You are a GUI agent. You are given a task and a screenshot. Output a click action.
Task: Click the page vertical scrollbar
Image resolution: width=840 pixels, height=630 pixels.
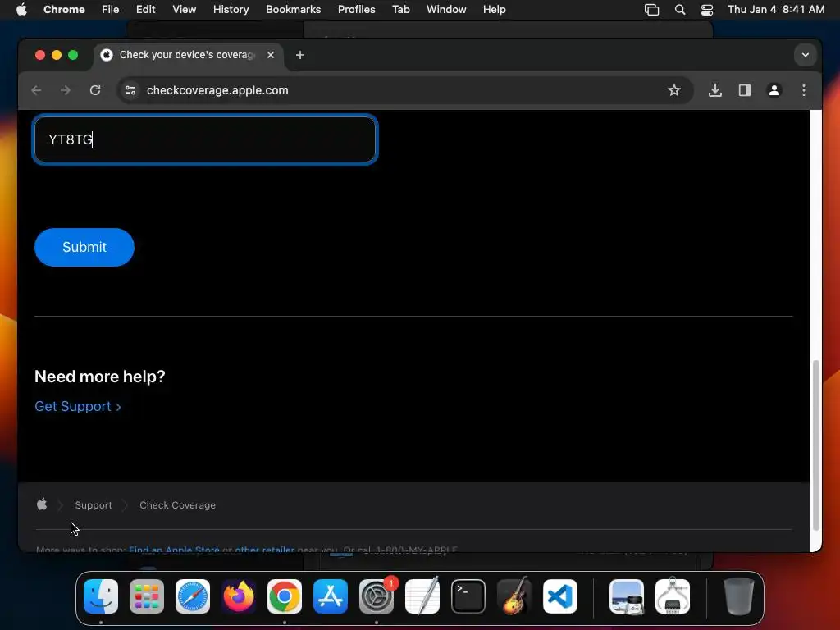pos(816,445)
